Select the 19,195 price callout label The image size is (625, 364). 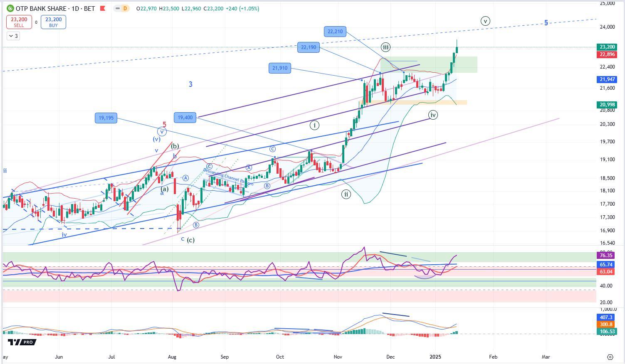(106, 118)
